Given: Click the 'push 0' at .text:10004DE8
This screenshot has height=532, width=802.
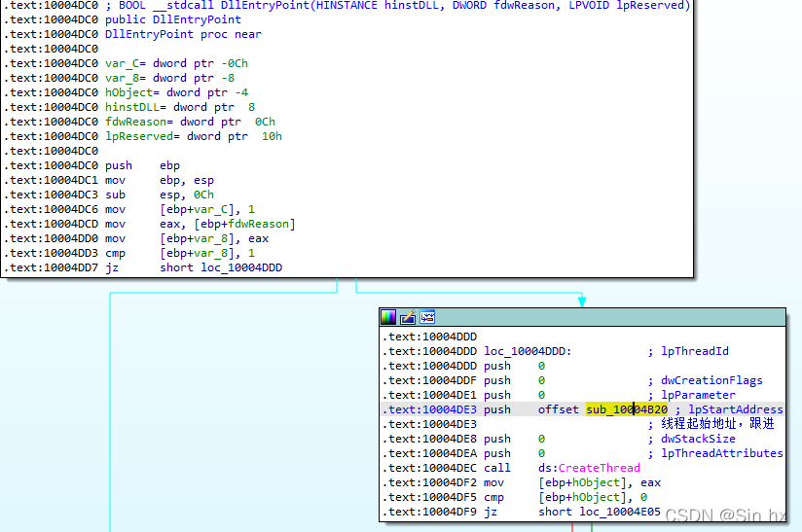Looking at the screenshot, I should [x=515, y=439].
